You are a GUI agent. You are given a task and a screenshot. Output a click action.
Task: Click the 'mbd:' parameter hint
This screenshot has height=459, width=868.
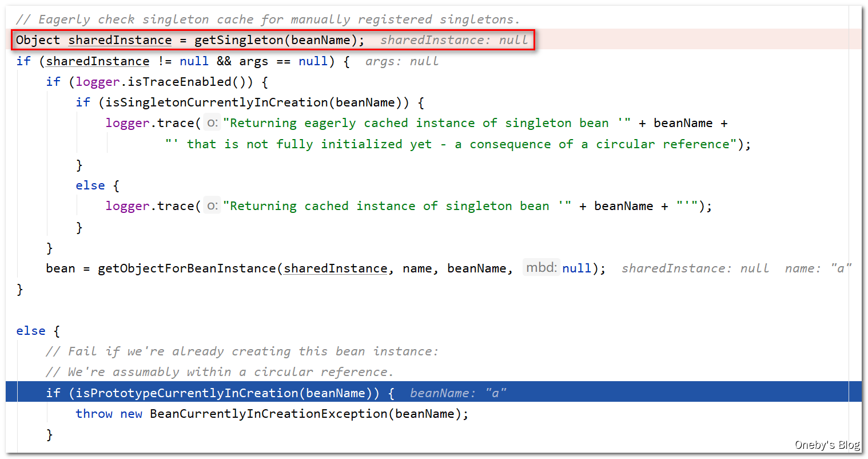(x=541, y=268)
